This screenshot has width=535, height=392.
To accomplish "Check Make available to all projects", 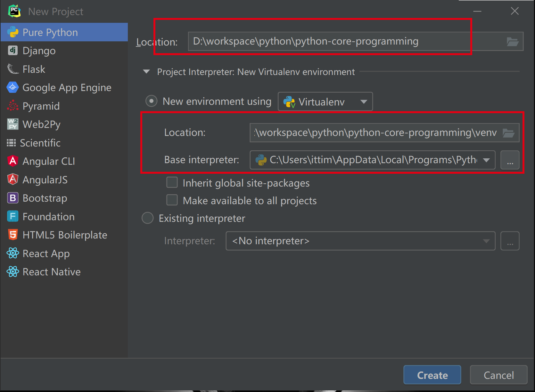I will point(172,200).
